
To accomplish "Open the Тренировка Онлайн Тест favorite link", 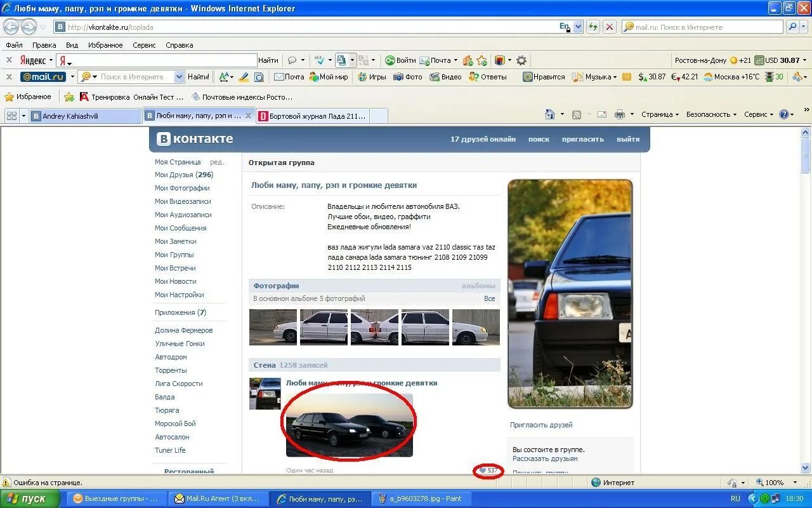I will tap(131, 97).
